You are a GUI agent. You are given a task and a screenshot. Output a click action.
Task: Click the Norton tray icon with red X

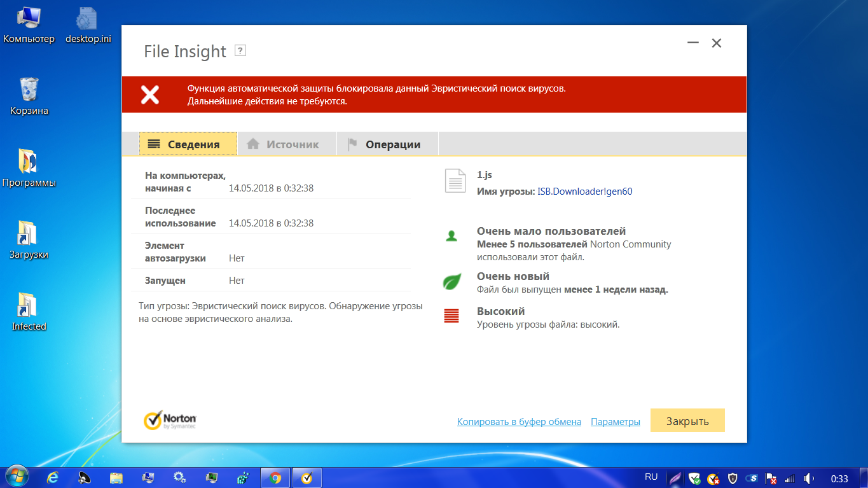[x=713, y=478]
